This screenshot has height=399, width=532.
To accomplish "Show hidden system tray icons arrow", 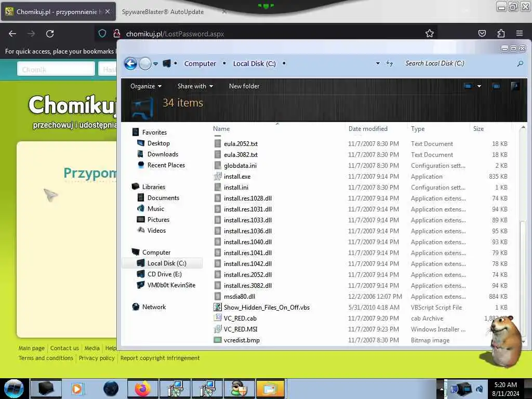I will (x=441, y=389).
